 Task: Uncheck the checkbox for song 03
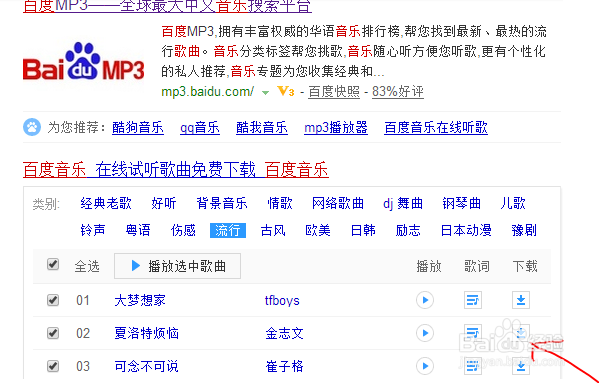53,366
